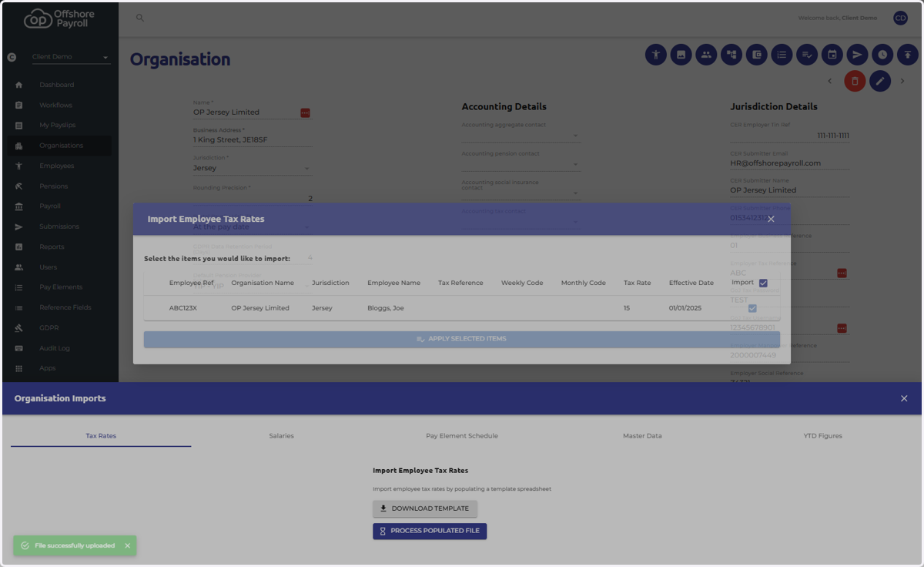Click Apply Selected Items button
Image resolution: width=924 pixels, height=567 pixels.
coord(462,339)
